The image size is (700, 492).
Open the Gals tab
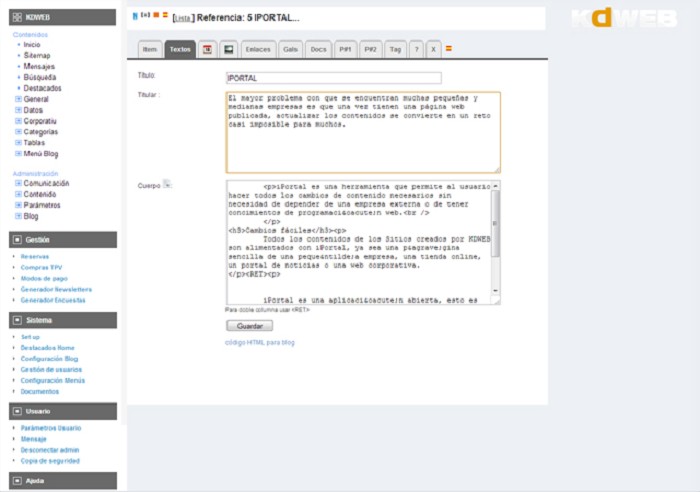click(290, 49)
